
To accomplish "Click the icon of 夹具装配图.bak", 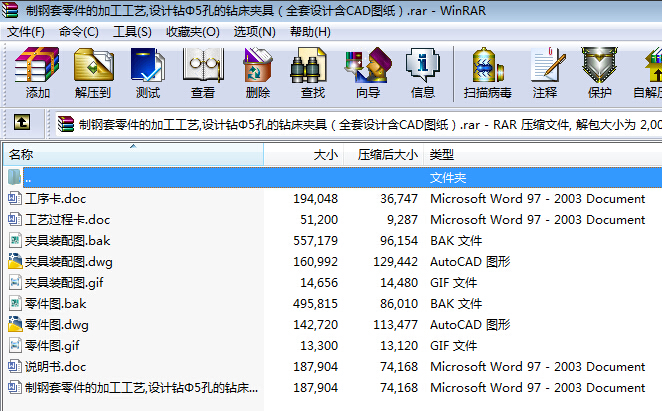I will click(15, 240).
